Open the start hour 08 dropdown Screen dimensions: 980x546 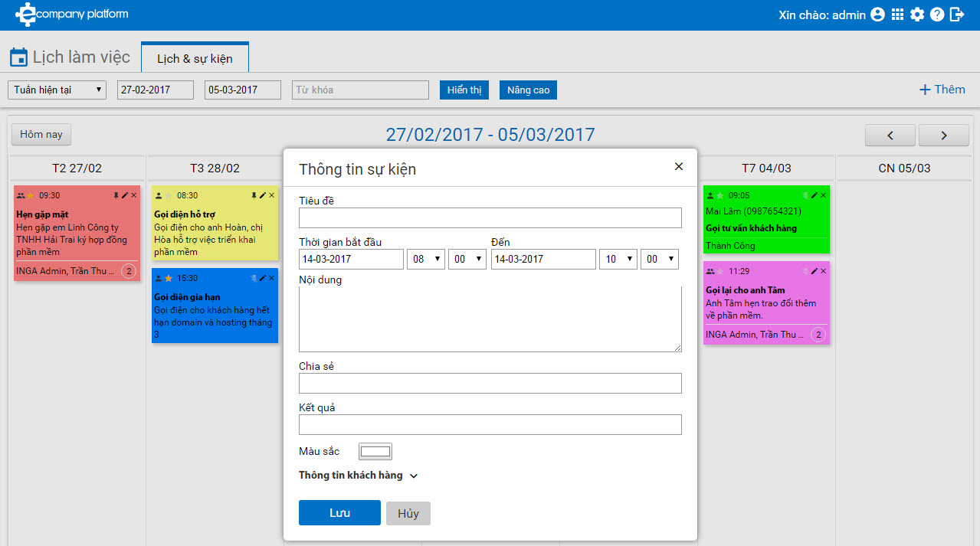coord(426,259)
